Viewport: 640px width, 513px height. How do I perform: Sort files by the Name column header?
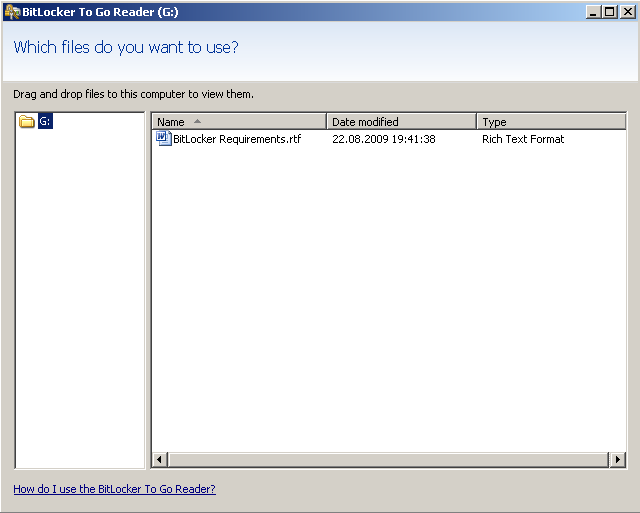tap(240, 122)
